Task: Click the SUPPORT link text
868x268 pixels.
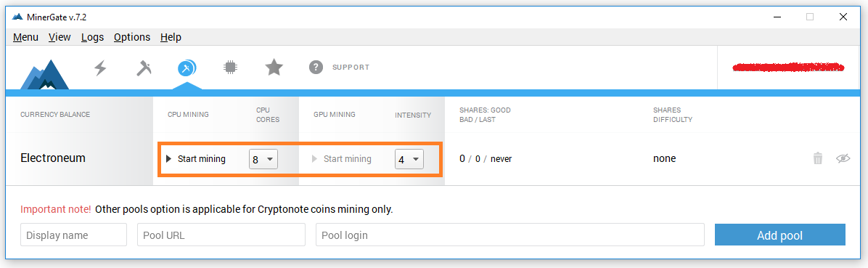Action: (351, 68)
